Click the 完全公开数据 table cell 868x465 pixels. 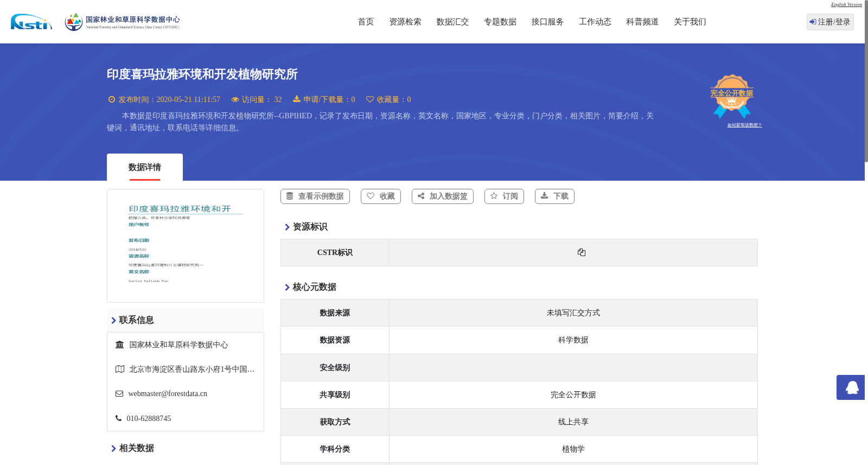(573, 395)
